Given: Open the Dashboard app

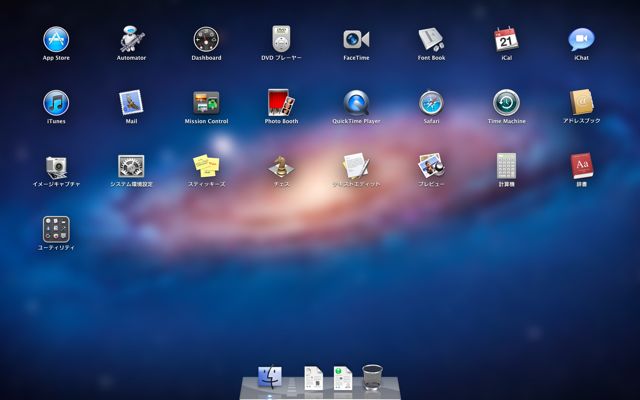Looking at the screenshot, I should 206,40.
